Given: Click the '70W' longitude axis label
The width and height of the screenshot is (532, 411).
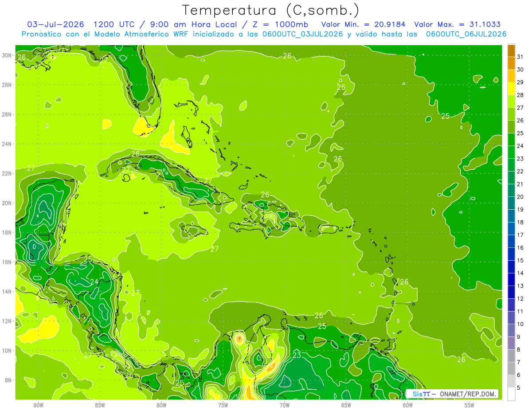Looking at the screenshot, I should (x=285, y=405).
